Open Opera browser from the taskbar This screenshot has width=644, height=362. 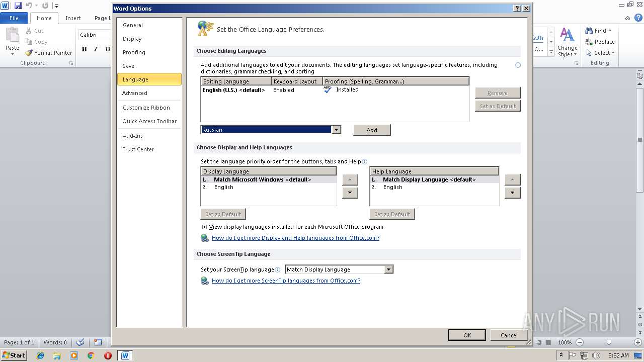click(x=108, y=355)
